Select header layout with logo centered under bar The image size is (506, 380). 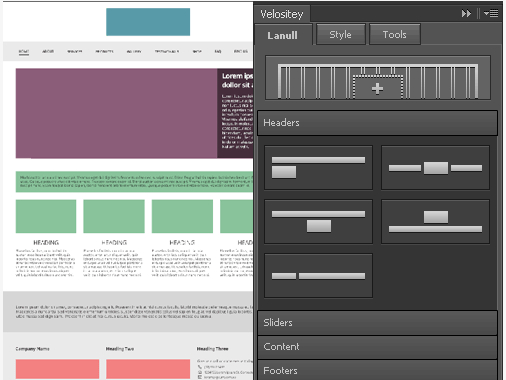[318, 222]
